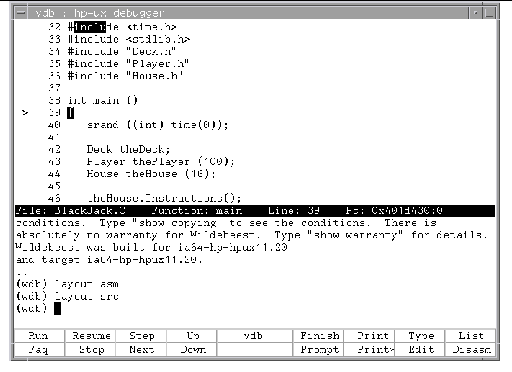Click the '(wdb) layout asm' command line
The width and height of the screenshot is (512, 372).
click(x=67, y=284)
